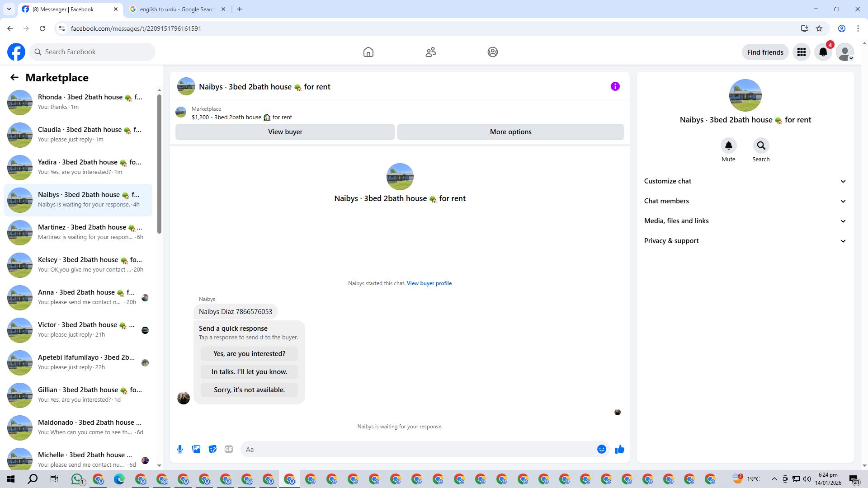Search in conversation magnifier icon
The height and width of the screenshot is (488, 868).
click(761, 145)
